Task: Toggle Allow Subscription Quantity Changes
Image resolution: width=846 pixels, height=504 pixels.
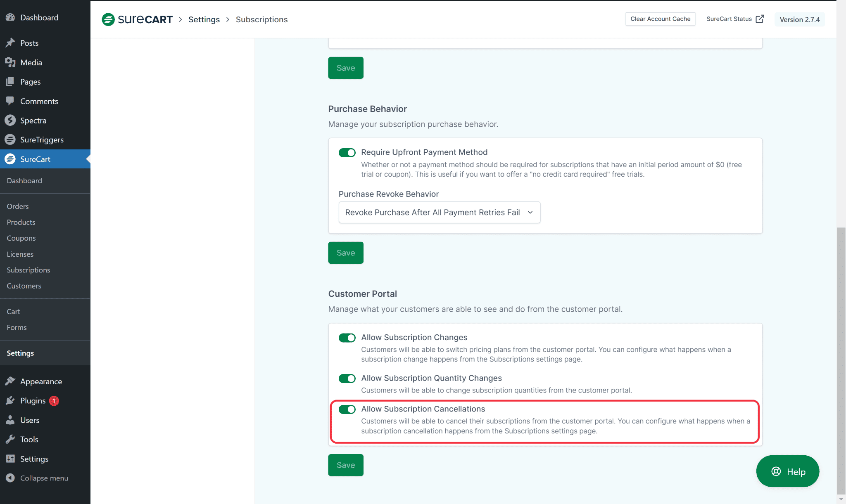Action: (x=347, y=379)
